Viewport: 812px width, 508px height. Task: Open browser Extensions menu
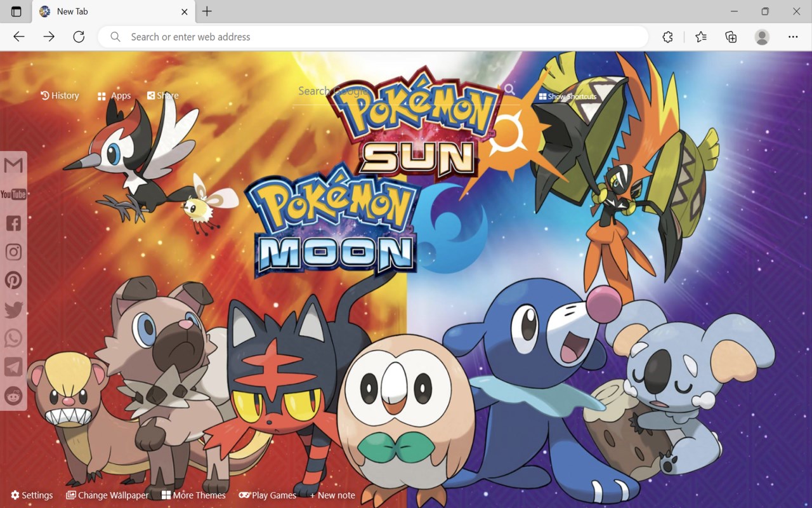point(667,37)
